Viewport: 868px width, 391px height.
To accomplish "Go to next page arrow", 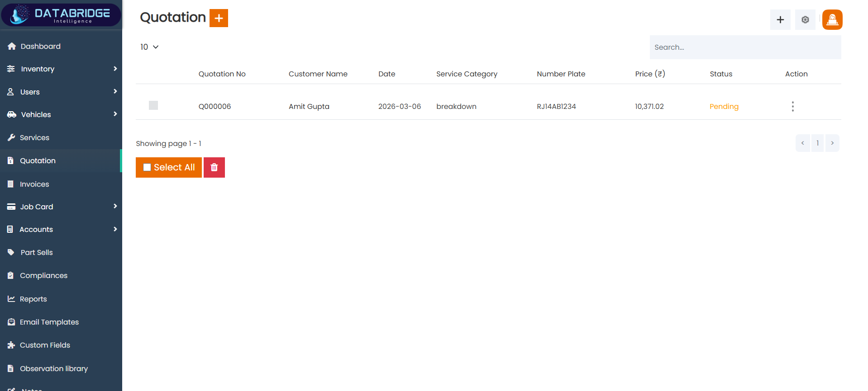I will (832, 143).
